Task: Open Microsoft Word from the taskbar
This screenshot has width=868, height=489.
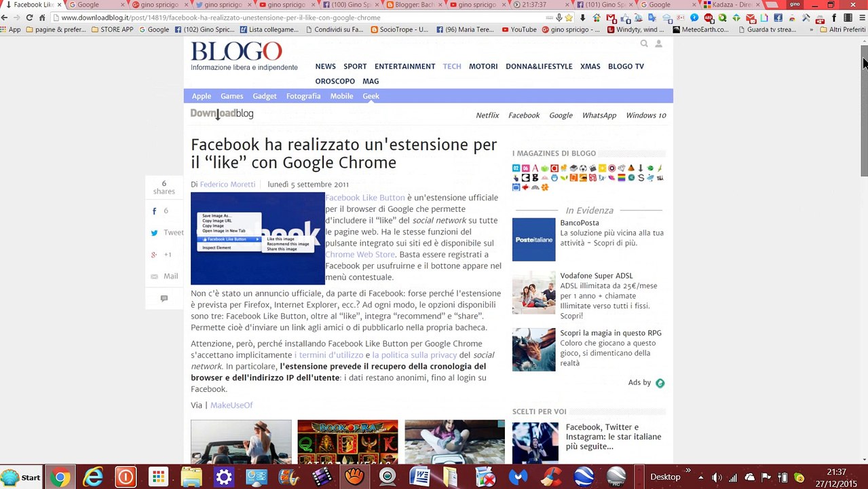Action: 419,477
